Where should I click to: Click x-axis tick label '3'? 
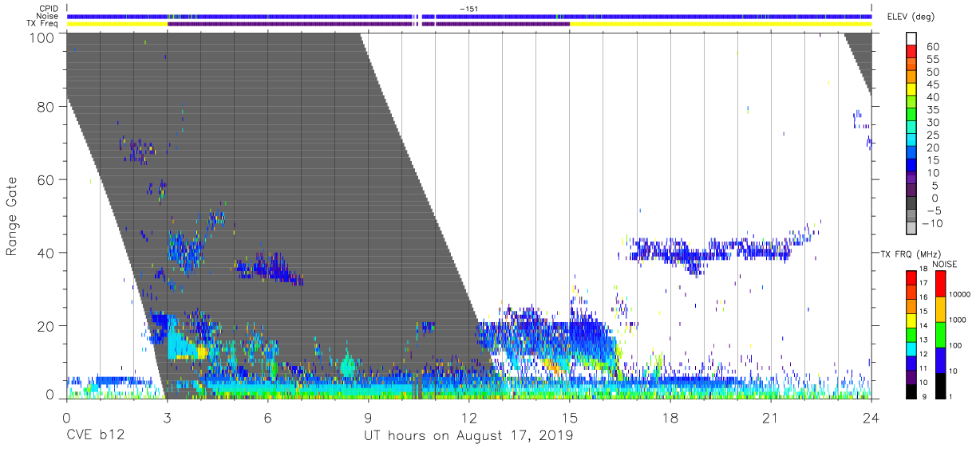166,418
